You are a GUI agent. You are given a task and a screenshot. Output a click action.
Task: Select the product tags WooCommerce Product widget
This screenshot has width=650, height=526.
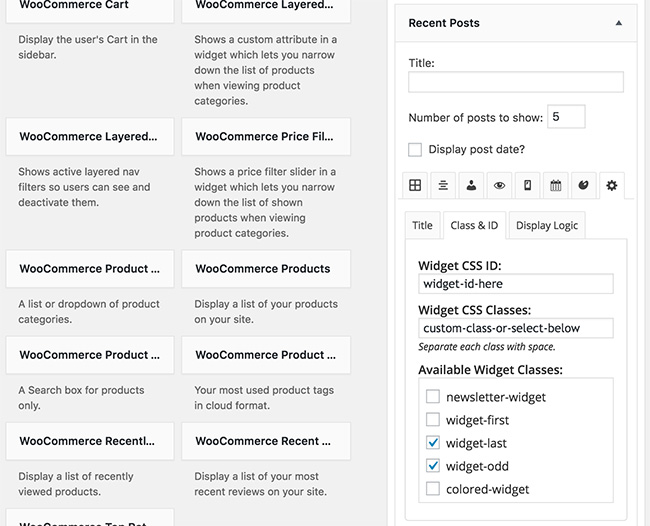[266, 355]
